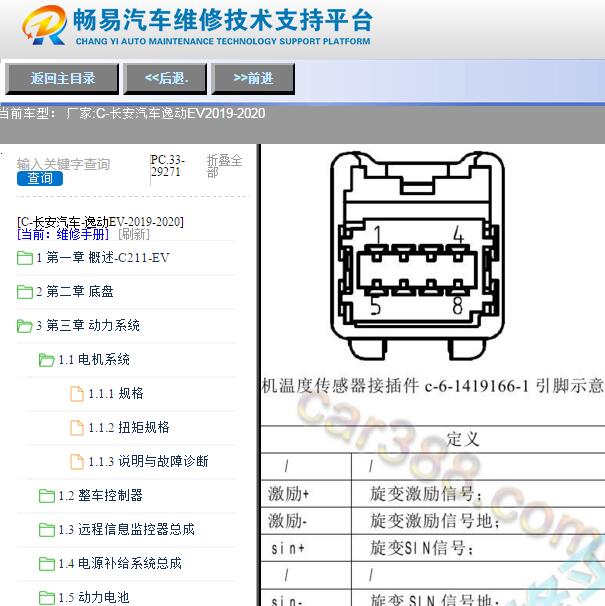Click the [C-长安汽车-逸动EV-2019-2020] model label

(x=101, y=222)
